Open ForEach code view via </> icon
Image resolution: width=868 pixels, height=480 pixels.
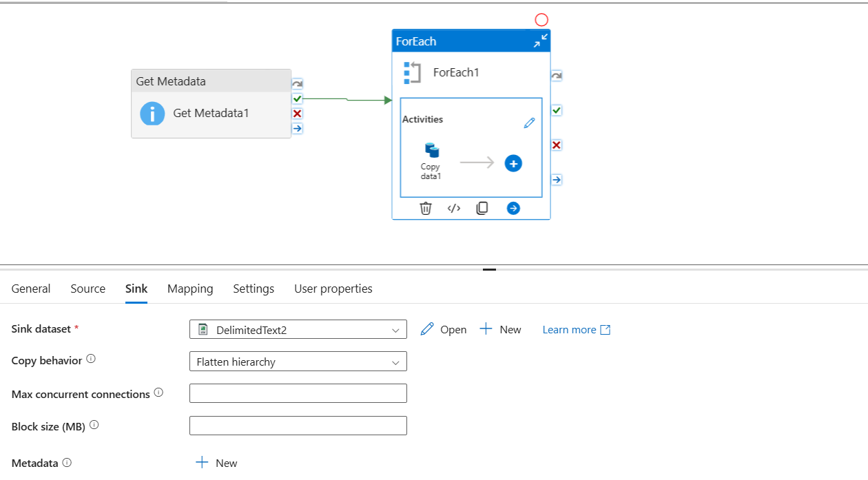pyautogui.click(x=453, y=208)
